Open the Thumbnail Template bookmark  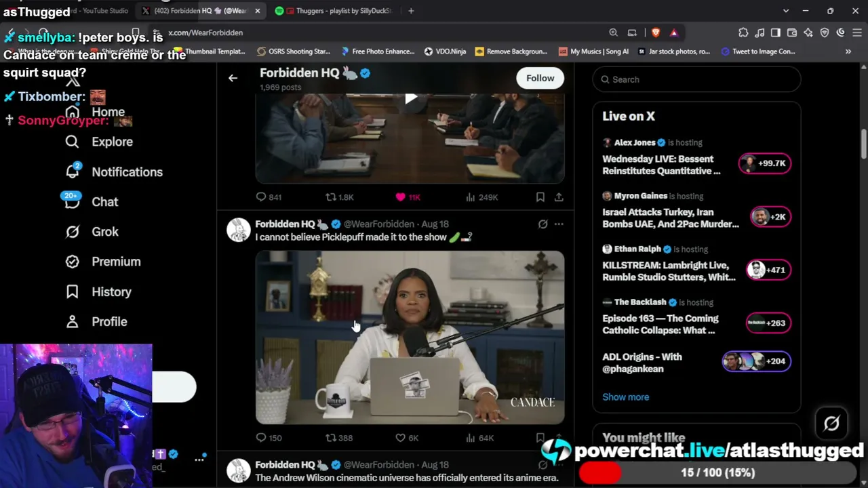pos(210,52)
